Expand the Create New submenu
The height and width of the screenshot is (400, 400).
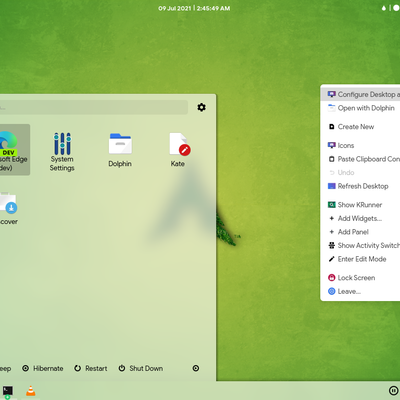(x=360, y=127)
